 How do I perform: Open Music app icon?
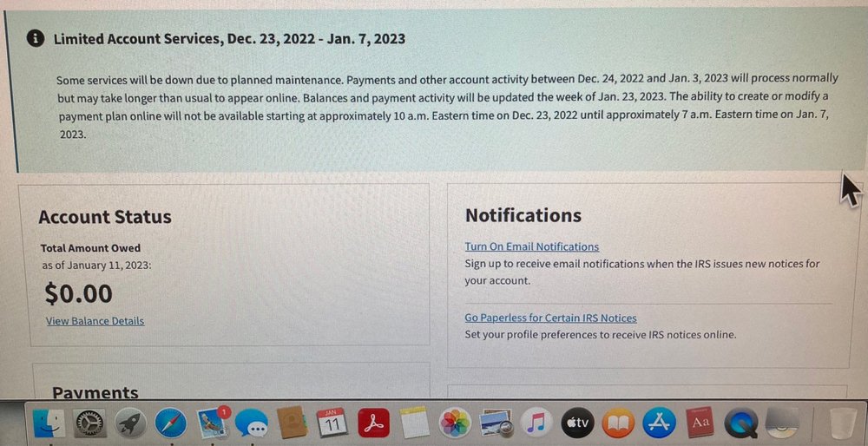coord(537,423)
